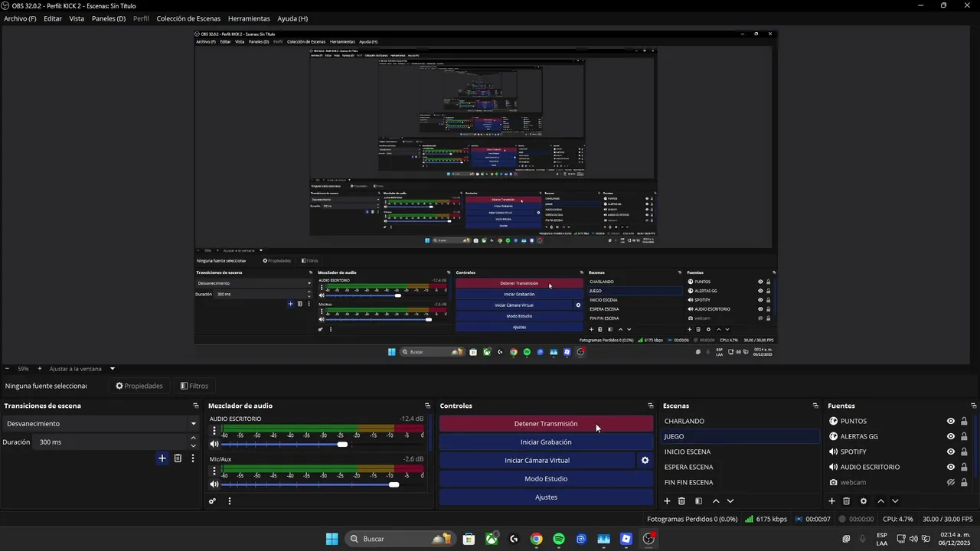Click Iniciar Grabación button

(x=546, y=442)
